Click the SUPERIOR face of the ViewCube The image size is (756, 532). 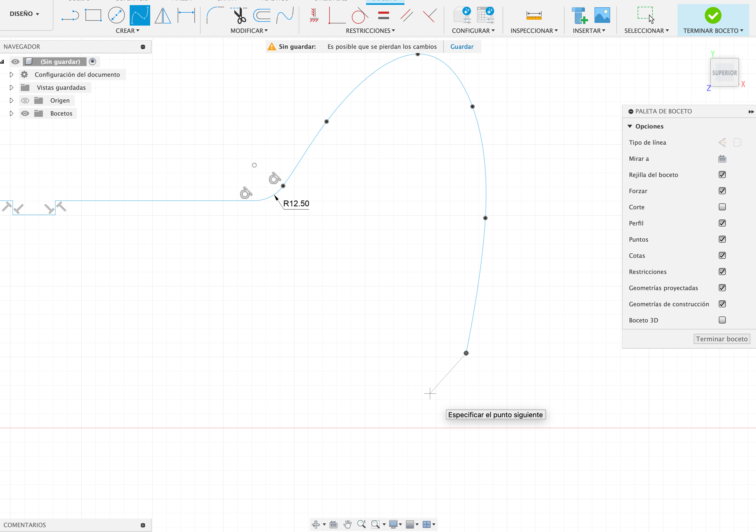click(724, 73)
